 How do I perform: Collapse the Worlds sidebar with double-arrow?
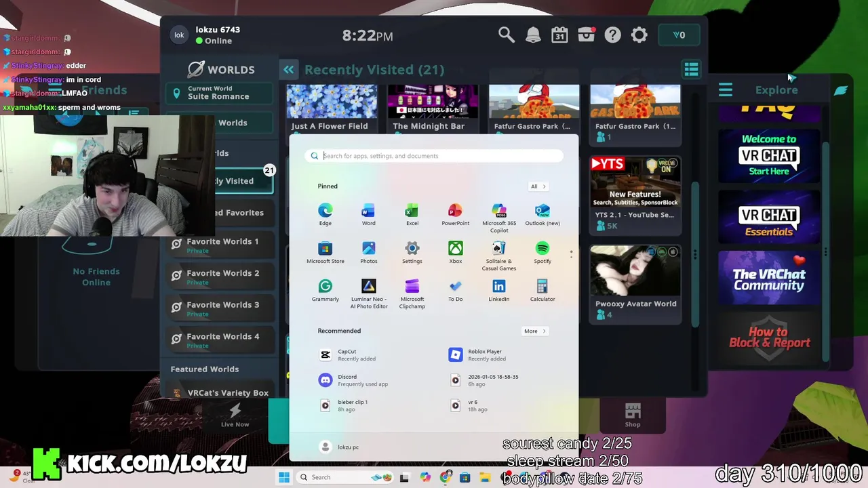pyautogui.click(x=289, y=69)
